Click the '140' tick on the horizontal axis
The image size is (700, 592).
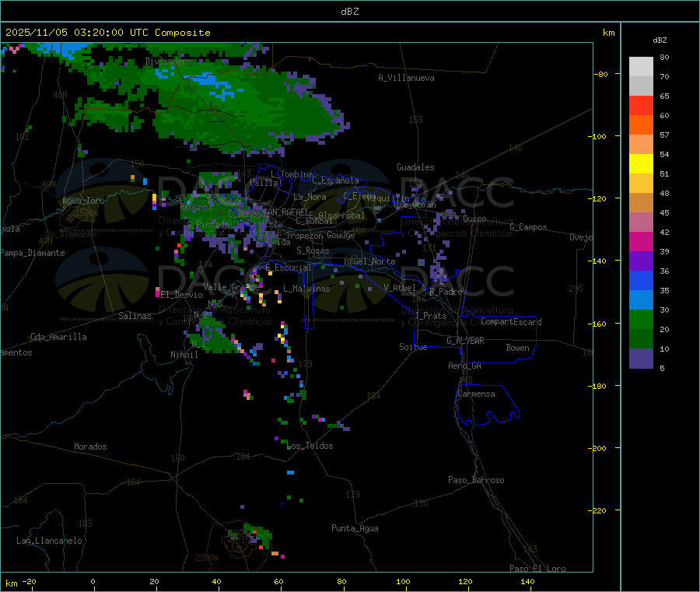pyautogui.click(x=527, y=581)
